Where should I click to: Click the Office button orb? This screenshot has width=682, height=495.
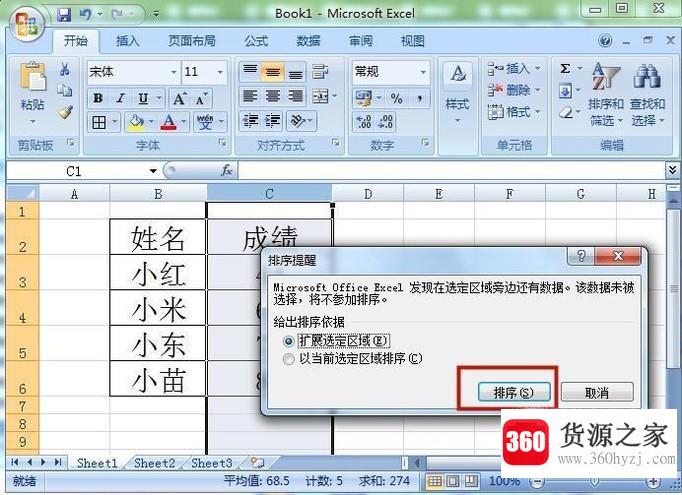point(25,23)
